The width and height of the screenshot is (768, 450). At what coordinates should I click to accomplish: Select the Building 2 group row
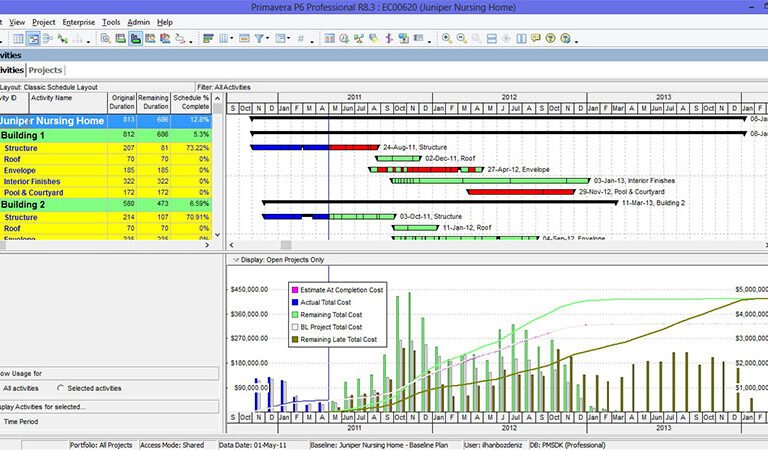pyautogui.click(x=106, y=204)
